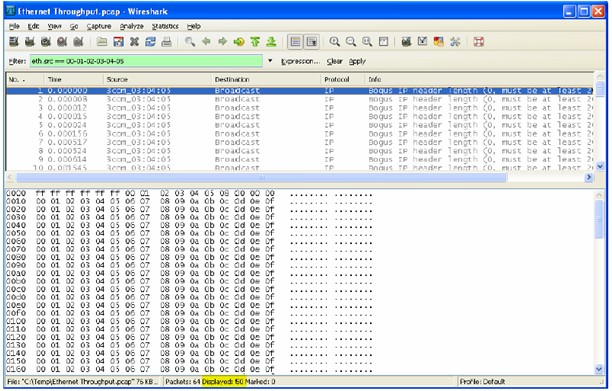This screenshot has width=612, height=391.
Task: Restart the live capture icon
Action: tap(78, 42)
